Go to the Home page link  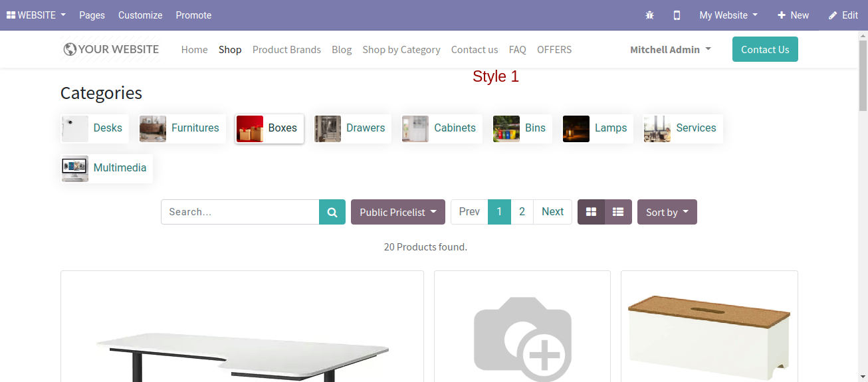[x=194, y=49]
